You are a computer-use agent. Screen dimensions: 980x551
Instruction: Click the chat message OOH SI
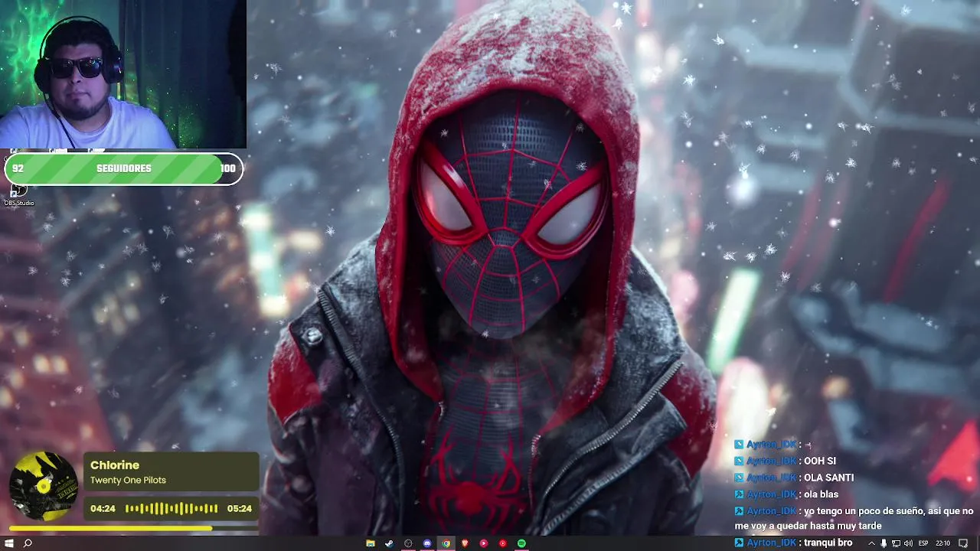pyautogui.click(x=820, y=461)
